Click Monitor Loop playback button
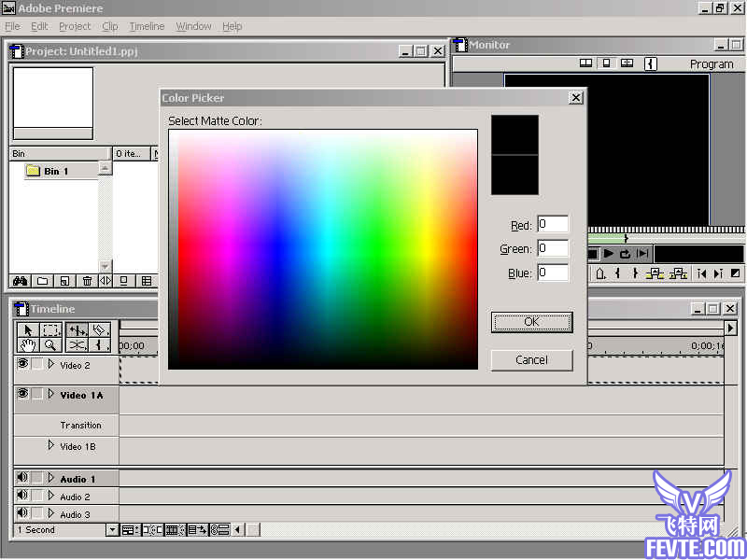The image size is (747, 560). (625, 254)
